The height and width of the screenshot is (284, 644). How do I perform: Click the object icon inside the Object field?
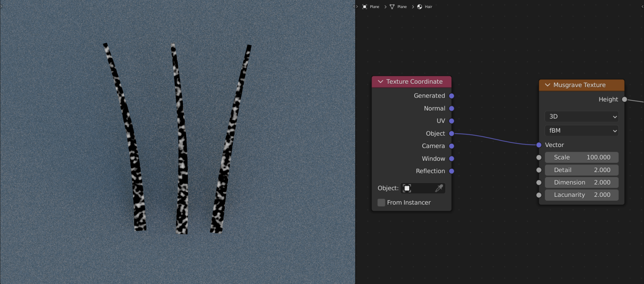click(x=407, y=188)
